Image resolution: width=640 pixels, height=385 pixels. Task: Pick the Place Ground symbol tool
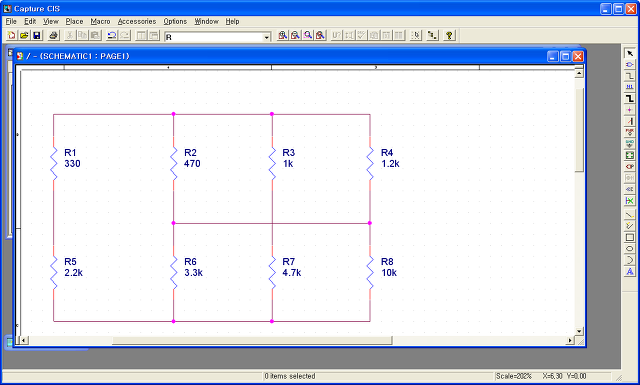(630, 144)
